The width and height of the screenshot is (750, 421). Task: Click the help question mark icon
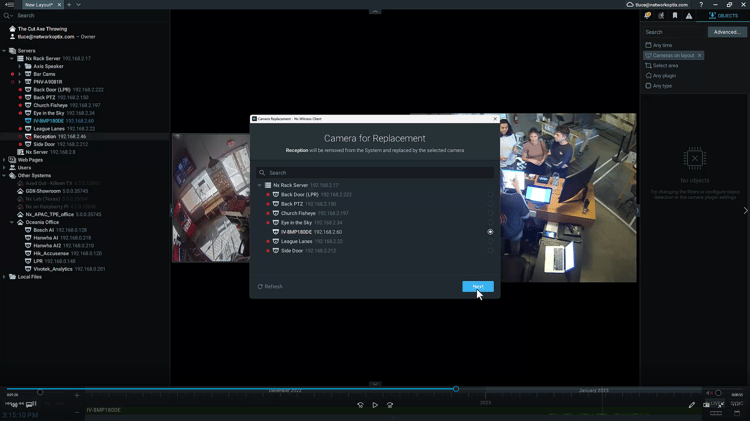point(701,5)
